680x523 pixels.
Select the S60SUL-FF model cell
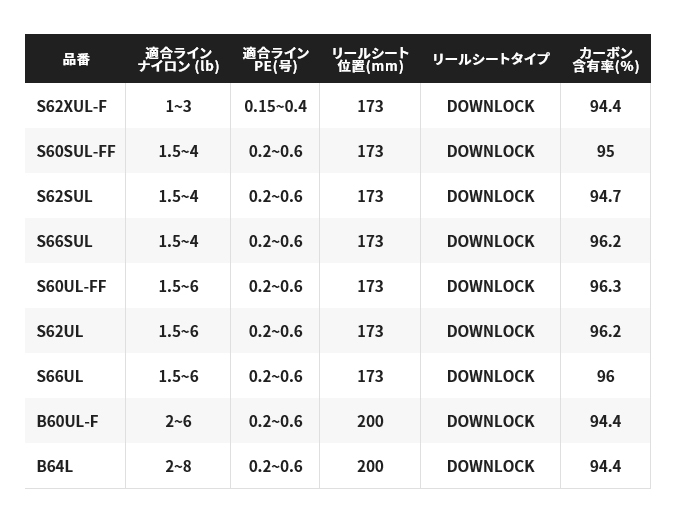76,151
